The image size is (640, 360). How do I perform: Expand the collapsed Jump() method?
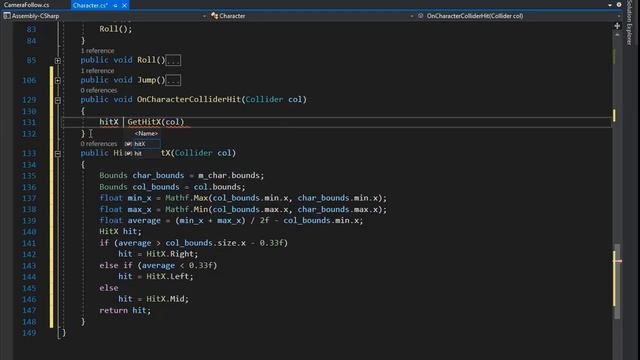[x=58, y=80]
